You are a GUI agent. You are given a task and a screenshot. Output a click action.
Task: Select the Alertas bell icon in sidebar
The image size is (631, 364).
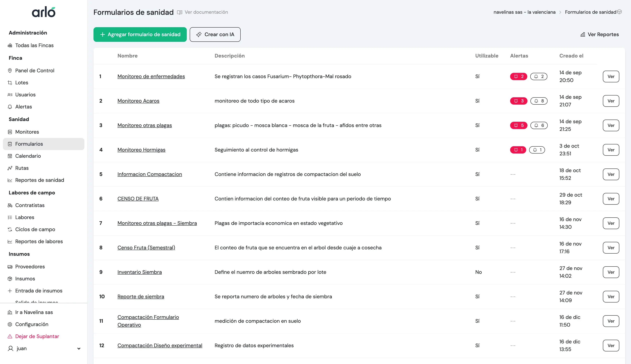pos(10,106)
